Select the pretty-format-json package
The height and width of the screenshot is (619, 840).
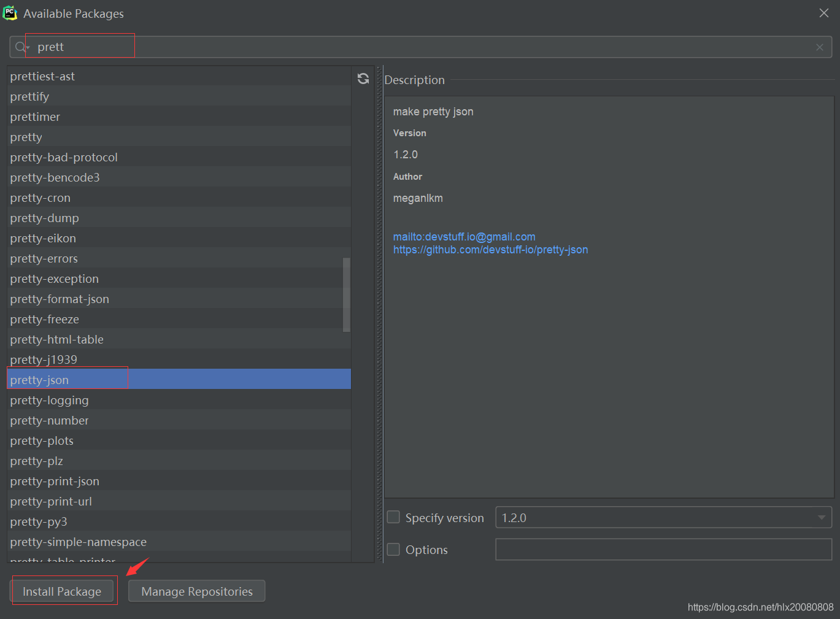point(179,299)
